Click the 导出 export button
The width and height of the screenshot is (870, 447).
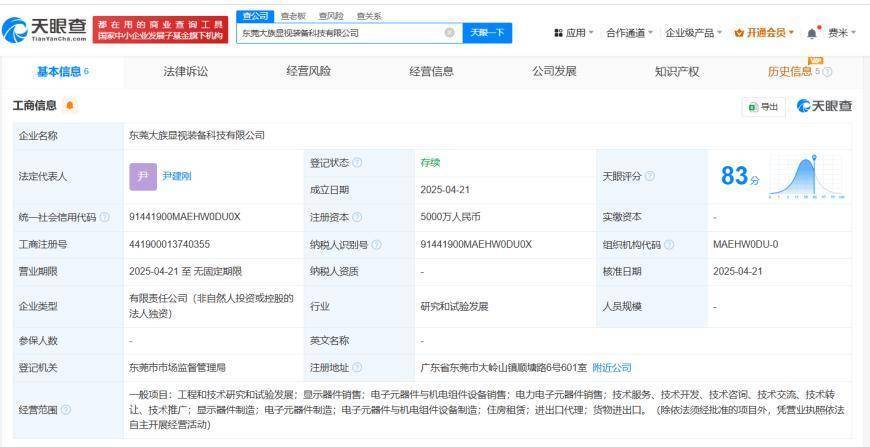[763, 107]
